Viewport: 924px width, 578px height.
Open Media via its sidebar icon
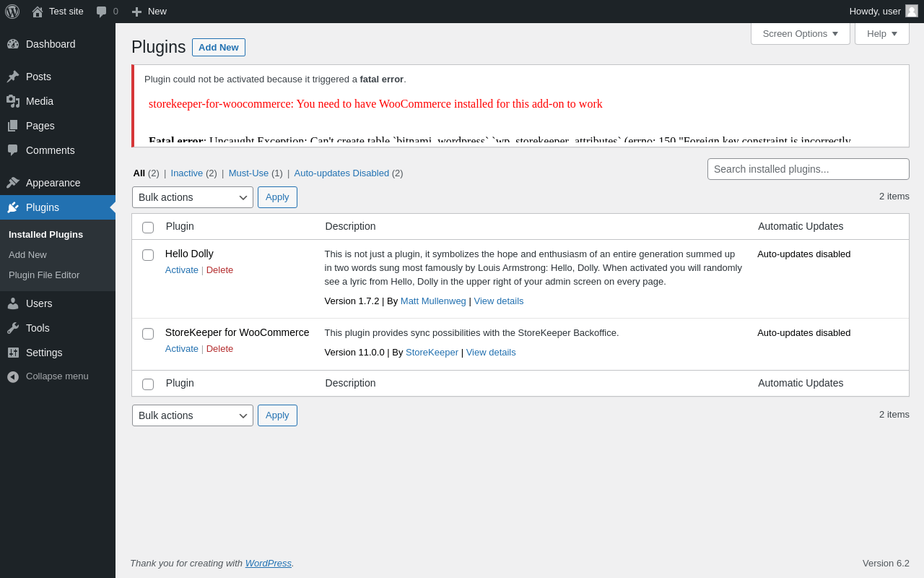pyautogui.click(x=13, y=101)
